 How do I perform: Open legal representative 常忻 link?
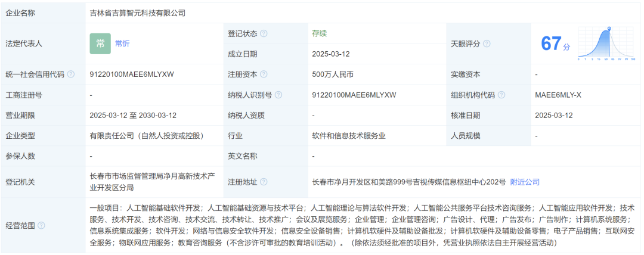[122, 44]
